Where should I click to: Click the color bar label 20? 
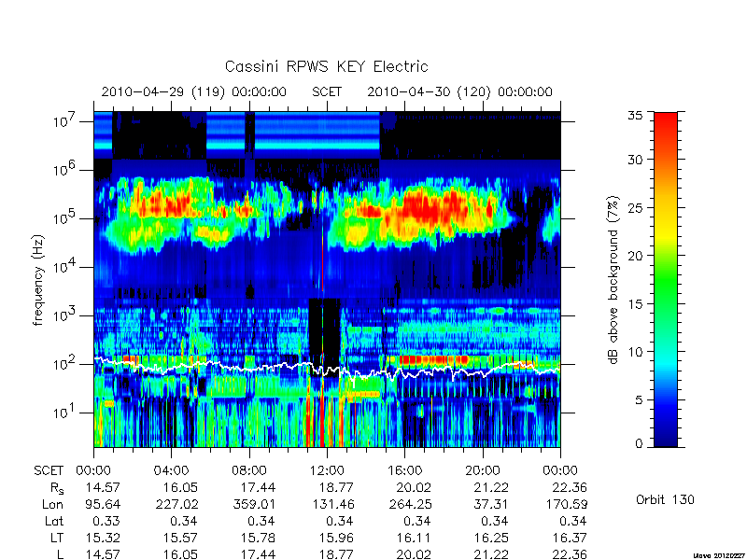pyautogui.click(x=635, y=256)
